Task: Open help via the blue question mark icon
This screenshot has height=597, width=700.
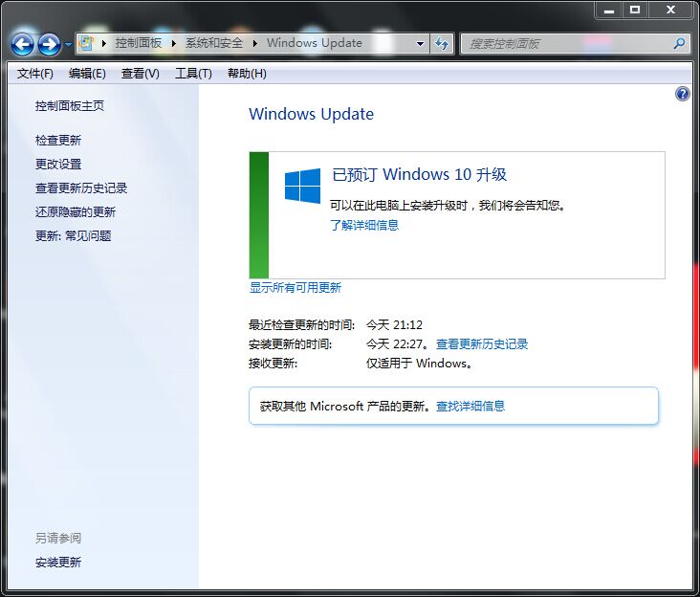Action: [x=682, y=94]
